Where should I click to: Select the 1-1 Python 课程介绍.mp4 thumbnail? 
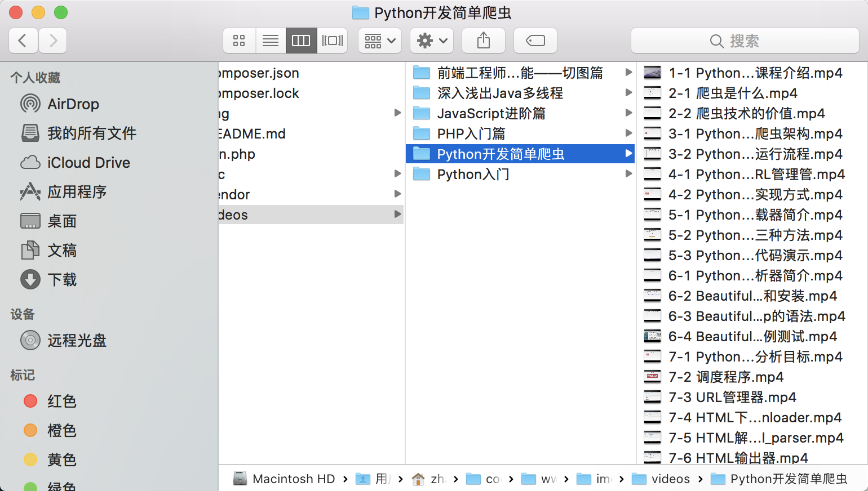652,73
